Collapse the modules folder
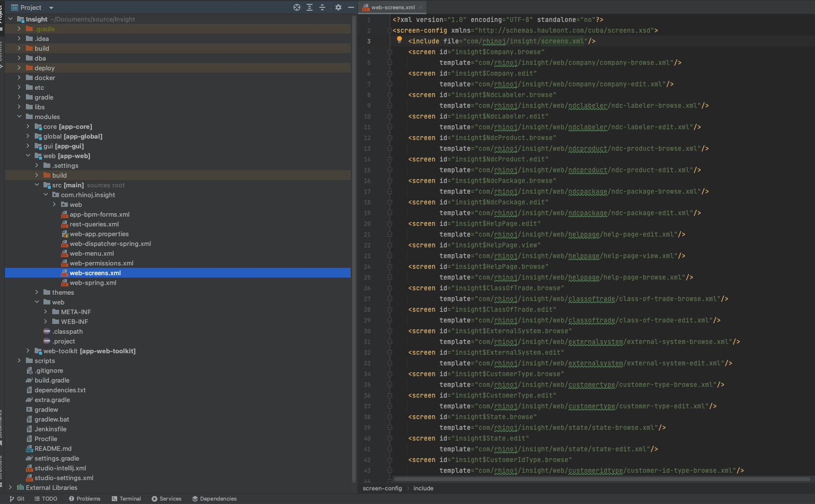The width and height of the screenshot is (815, 504). (19, 117)
